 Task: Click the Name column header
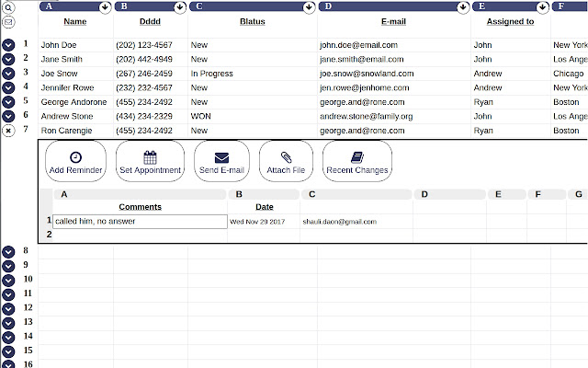pyautogui.click(x=75, y=21)
